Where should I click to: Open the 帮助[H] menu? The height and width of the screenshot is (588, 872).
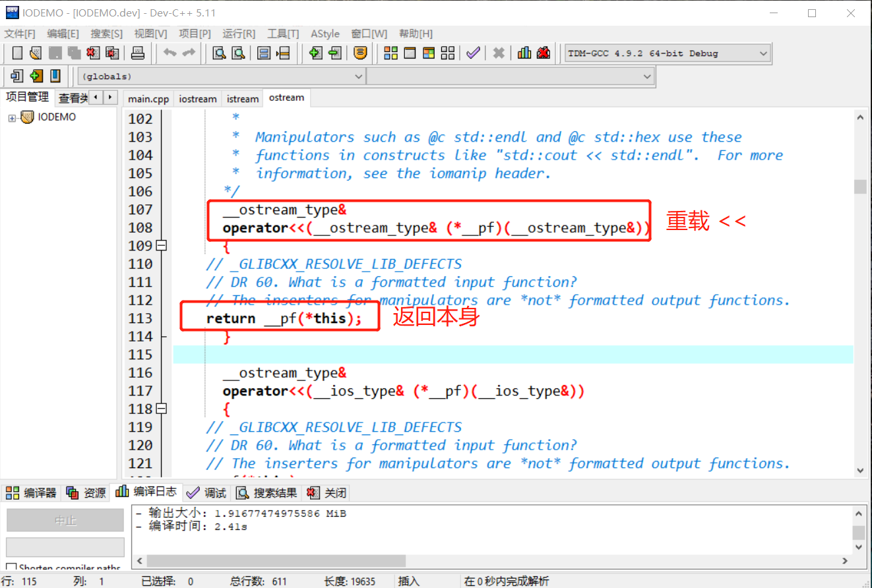[x=416, y=34]
